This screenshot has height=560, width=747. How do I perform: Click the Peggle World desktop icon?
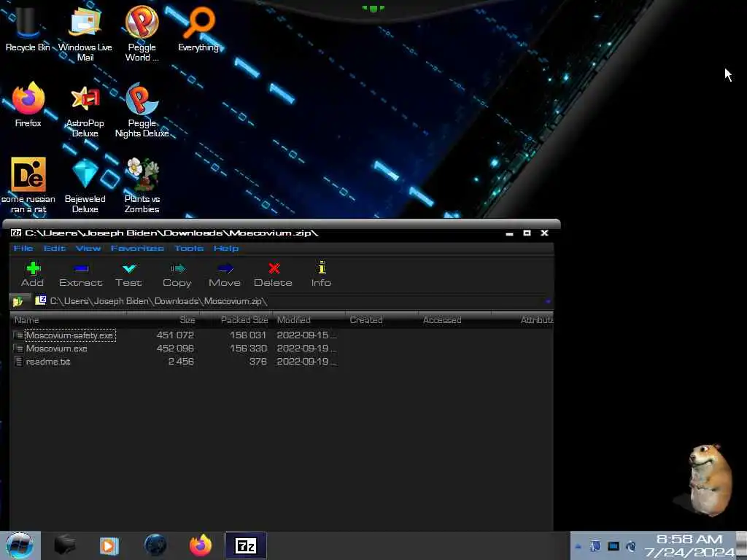click(142, 34)
